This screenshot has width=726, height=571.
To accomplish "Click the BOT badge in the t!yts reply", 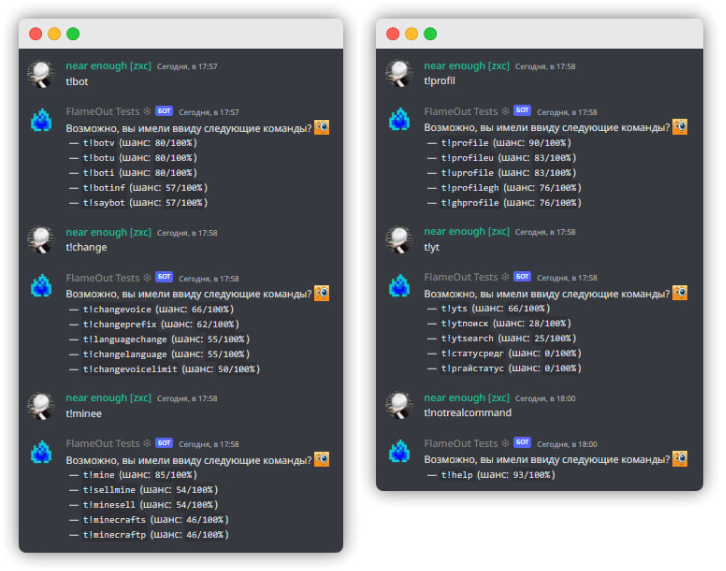I will [x=522, y=278].
